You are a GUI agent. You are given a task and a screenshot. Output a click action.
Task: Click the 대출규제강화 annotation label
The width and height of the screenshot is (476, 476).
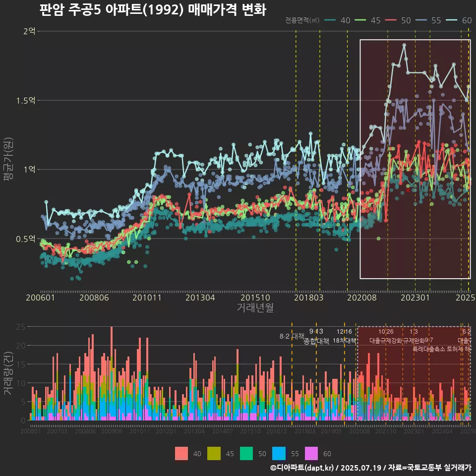[386, 341]
